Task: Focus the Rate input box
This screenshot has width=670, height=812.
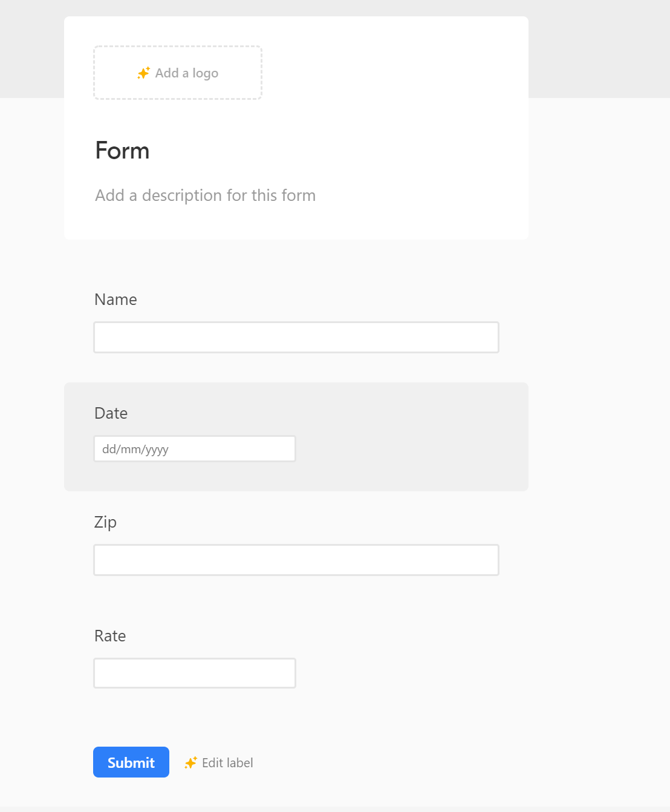Action: pos(195,673)
